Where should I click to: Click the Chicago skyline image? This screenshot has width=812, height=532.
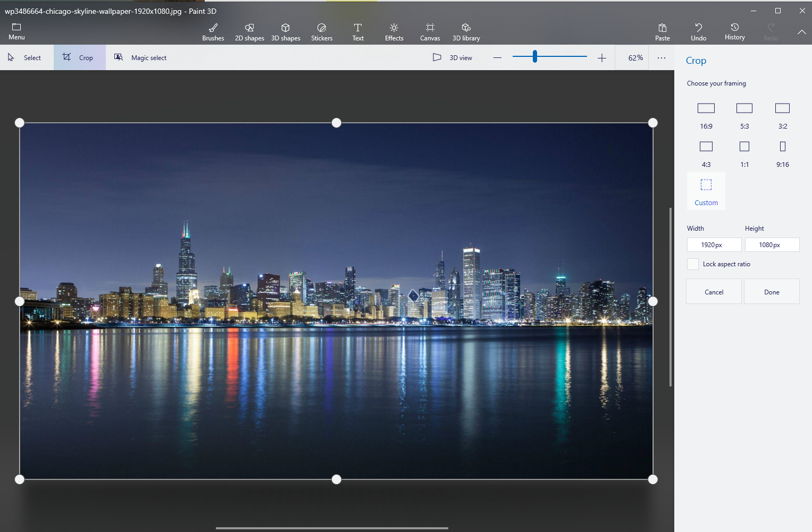[336, 301]
